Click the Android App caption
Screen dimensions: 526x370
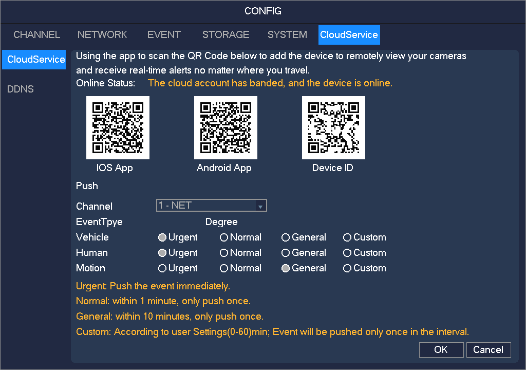[x=224, y=168]
